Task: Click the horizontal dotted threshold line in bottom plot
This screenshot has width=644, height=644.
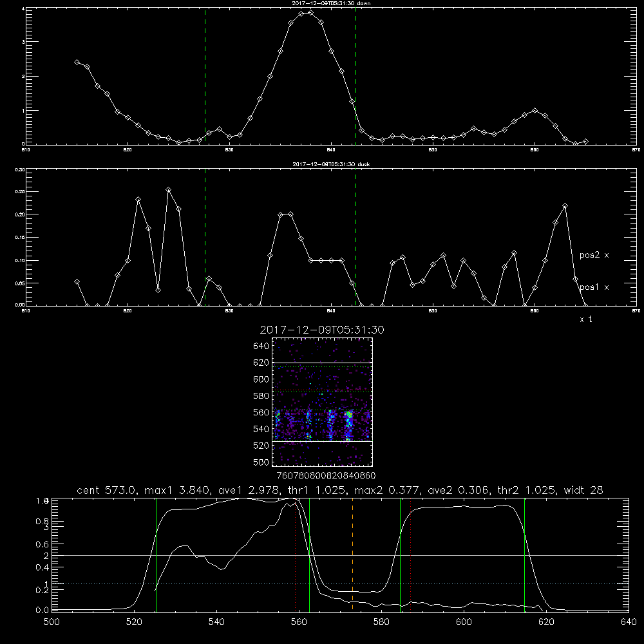Action: pyautogui.click(x=340, y=583)
